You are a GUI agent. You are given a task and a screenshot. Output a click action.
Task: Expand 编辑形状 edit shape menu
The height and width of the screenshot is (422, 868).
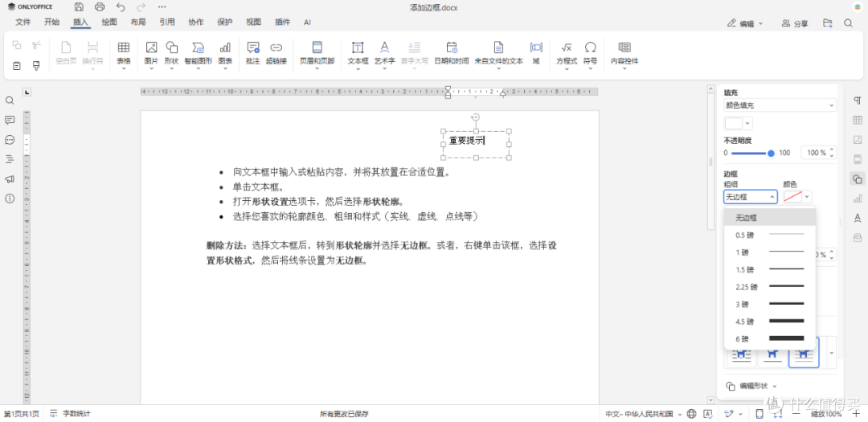point(752,386)
